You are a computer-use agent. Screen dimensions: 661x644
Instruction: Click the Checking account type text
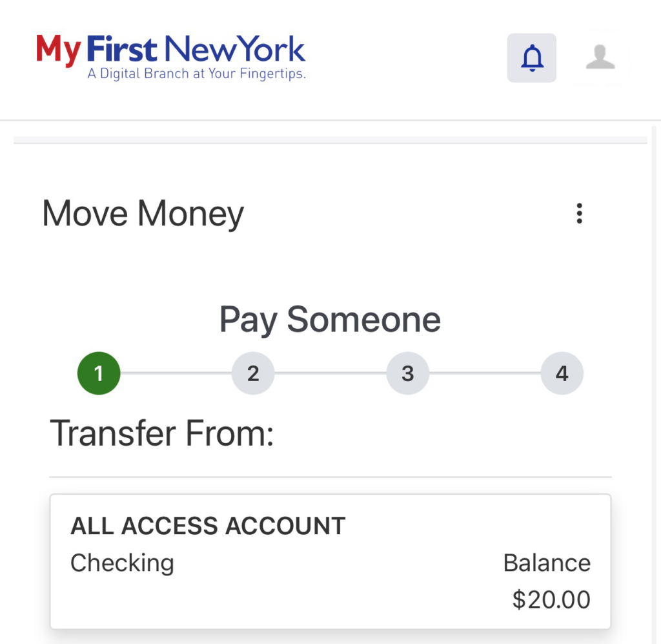[x=122, y=563]
